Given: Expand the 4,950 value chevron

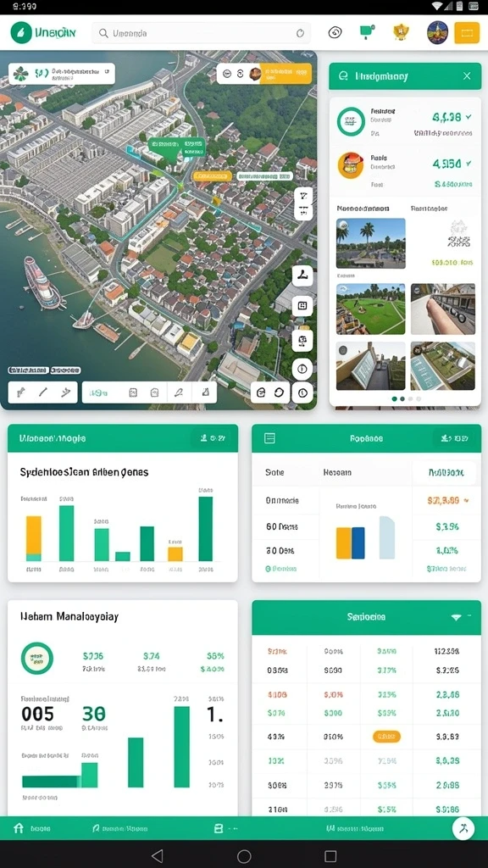Looking at the screenshot, I should tap(469, 164).
